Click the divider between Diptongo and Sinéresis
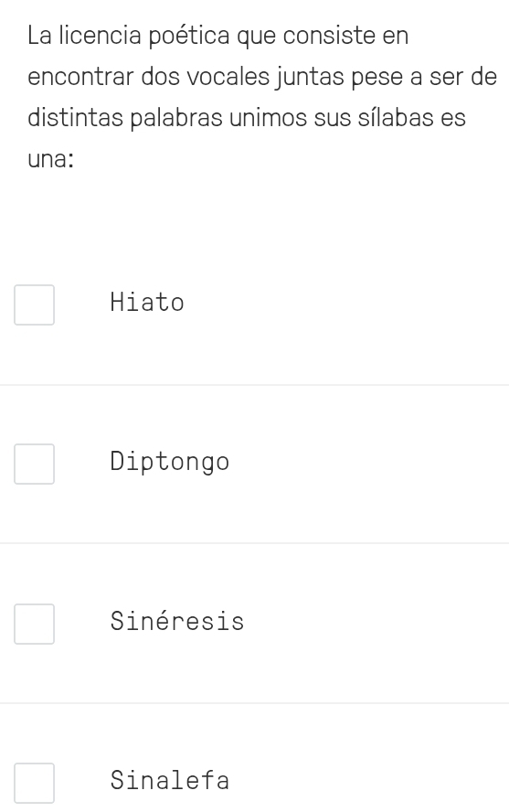The width and height of the screenshot is (509, 812). pos(254,543)
